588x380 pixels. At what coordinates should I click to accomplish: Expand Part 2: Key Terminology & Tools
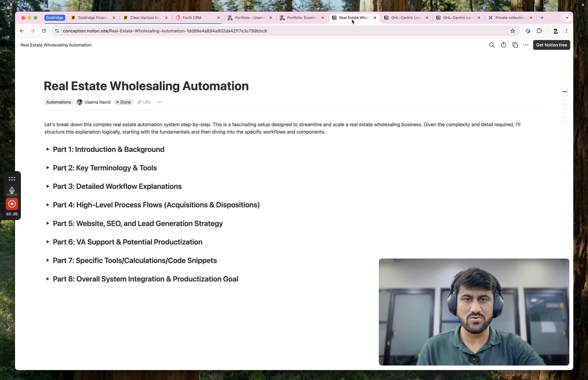pos(48,168)
